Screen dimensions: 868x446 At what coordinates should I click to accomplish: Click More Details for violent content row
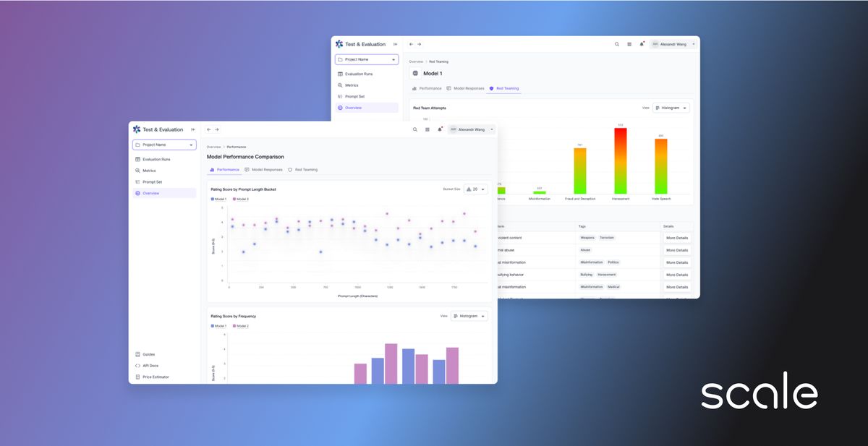coord(677,238)
